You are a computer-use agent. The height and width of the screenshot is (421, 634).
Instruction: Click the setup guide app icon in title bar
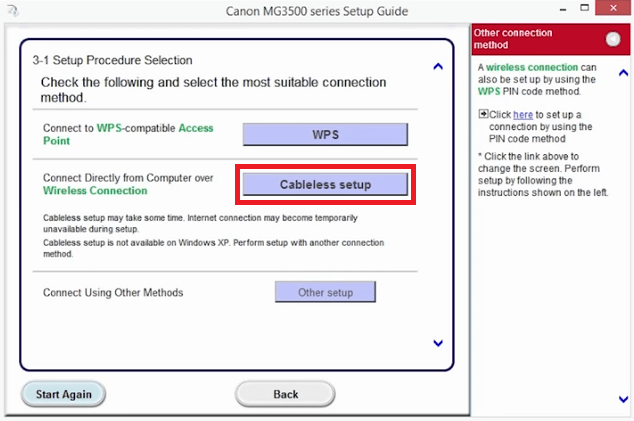13,11
